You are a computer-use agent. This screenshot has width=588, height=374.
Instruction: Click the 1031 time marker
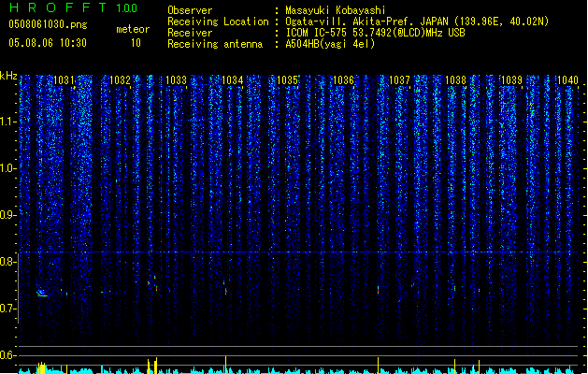64,80
